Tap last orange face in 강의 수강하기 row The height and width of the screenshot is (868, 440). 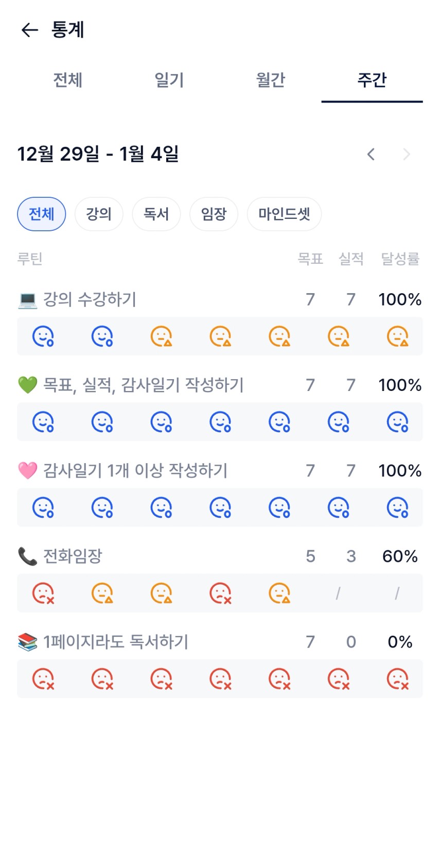(x=398, y=336)
